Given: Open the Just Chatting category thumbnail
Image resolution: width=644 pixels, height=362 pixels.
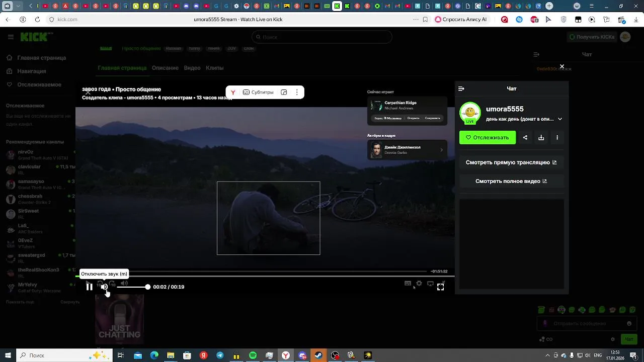Looking at the screenshot, I should pyautogui.click(x=120, y=319).
